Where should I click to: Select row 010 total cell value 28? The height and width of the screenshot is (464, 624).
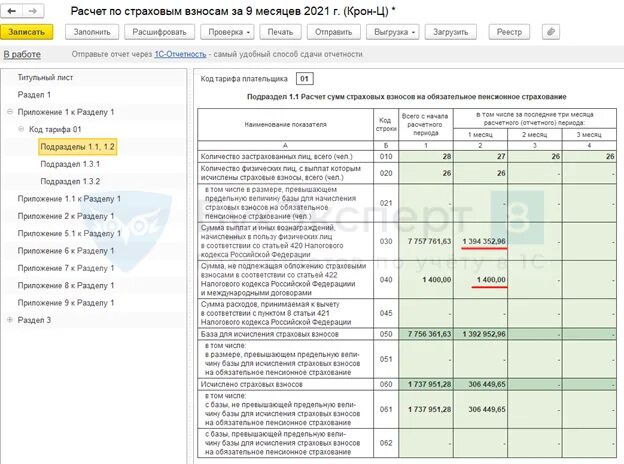click(x=426, y=156)
